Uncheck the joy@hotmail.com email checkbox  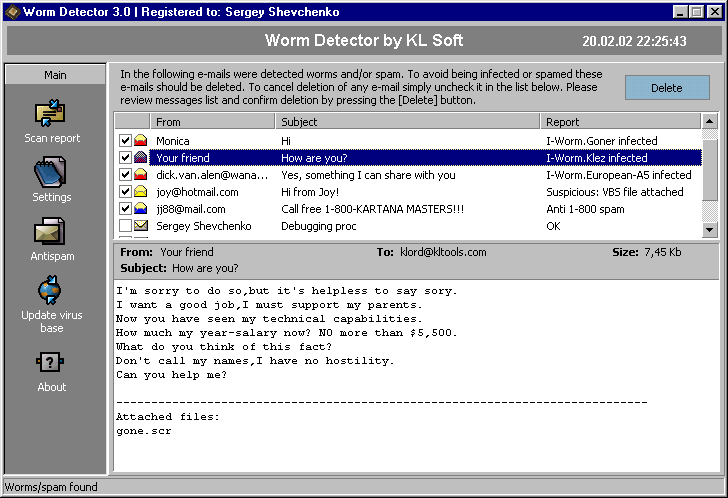tap(125, 192)
